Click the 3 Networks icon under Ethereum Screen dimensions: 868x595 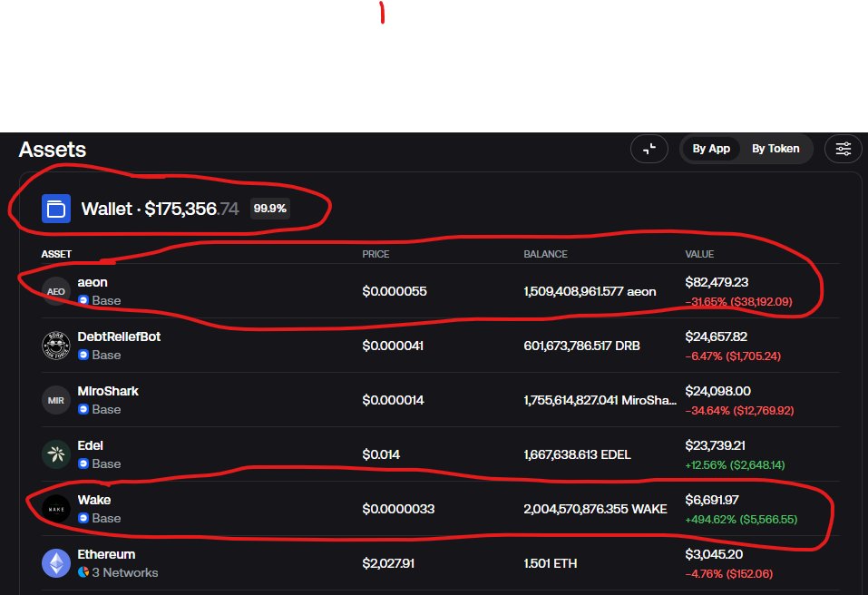[83, 572]
